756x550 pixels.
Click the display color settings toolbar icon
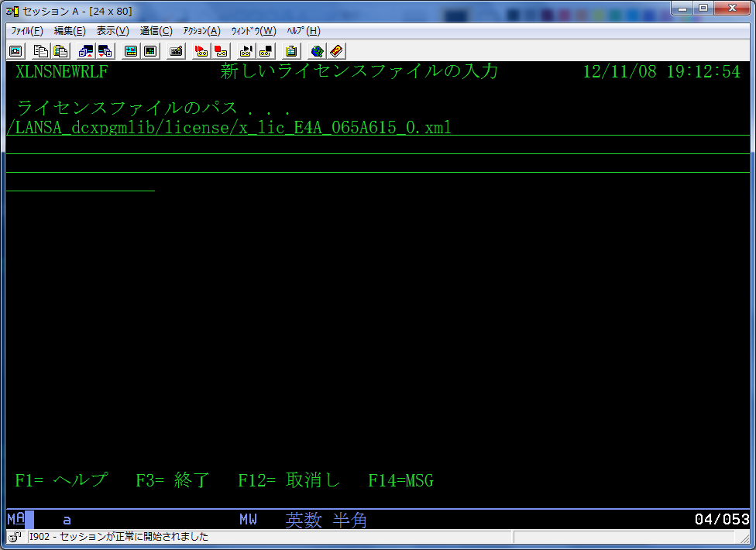(131, 51)
